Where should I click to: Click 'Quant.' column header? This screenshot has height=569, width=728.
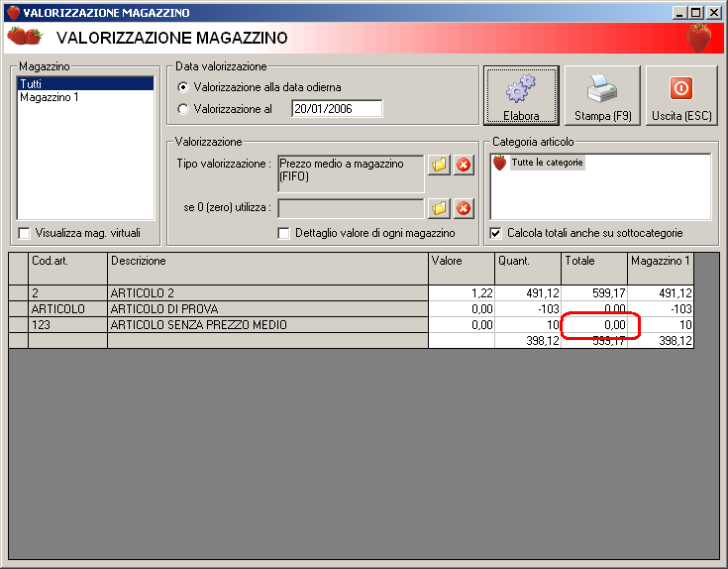(528, 269)
